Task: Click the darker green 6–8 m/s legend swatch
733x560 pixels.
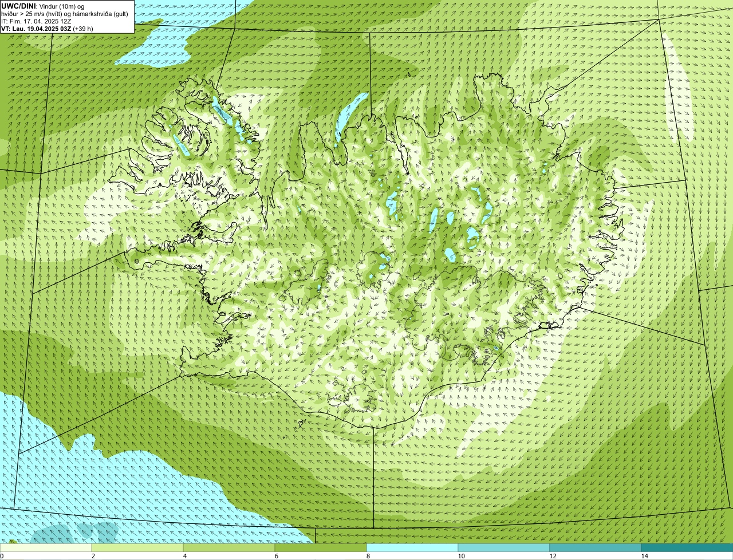Action: [x=321, y=547]
